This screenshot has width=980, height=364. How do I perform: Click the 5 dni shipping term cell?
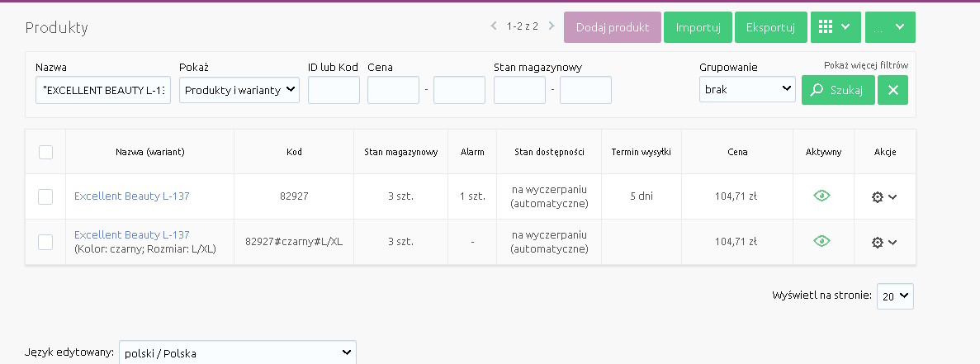click(x=641, y=196)
